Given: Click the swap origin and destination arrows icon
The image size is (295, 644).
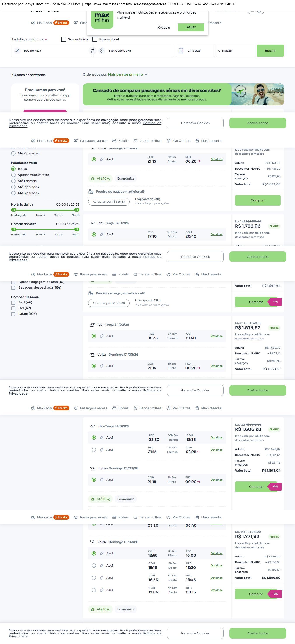Looking at the screenshot, I should click(92, 51).
